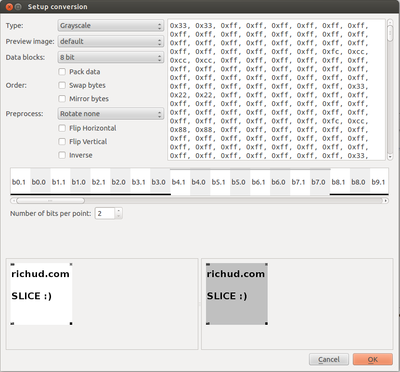400x372 pixels.
Task: Enable the Flip Vertical checkbox
Action: point(62,142)
